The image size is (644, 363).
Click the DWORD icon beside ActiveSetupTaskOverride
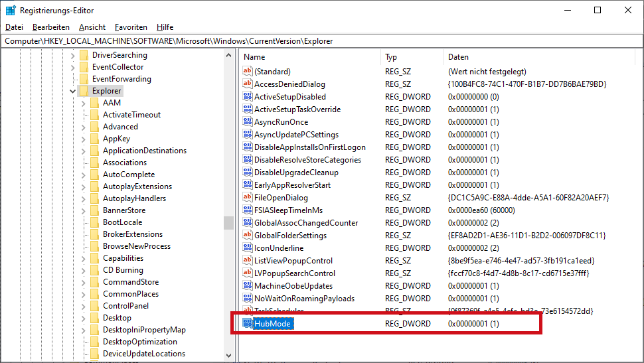247,109
